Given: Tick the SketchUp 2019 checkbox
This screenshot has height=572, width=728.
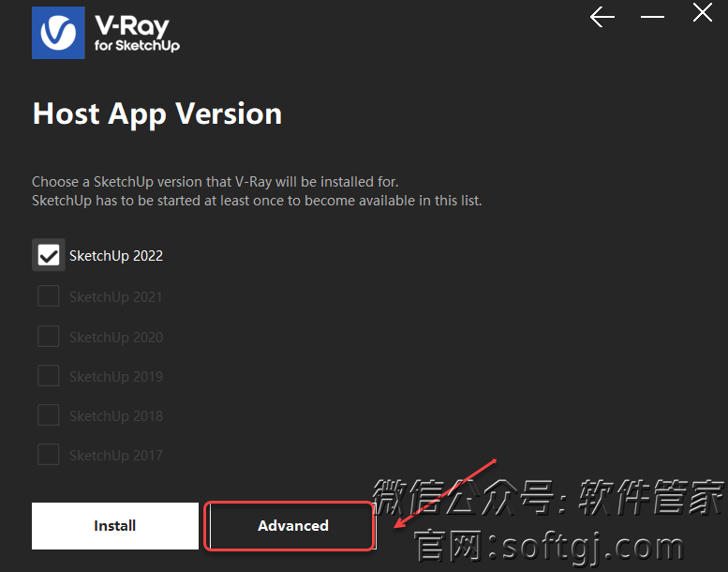Looking at the screenshot, I should (x=49, y=375).
